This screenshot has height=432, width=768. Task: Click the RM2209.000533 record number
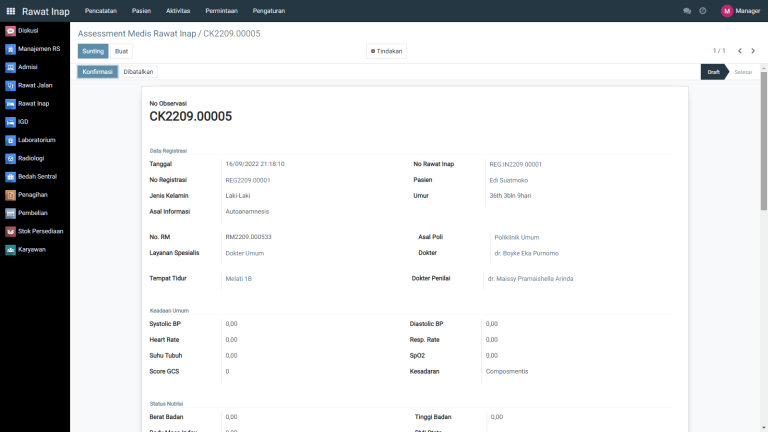coord(248,237)
